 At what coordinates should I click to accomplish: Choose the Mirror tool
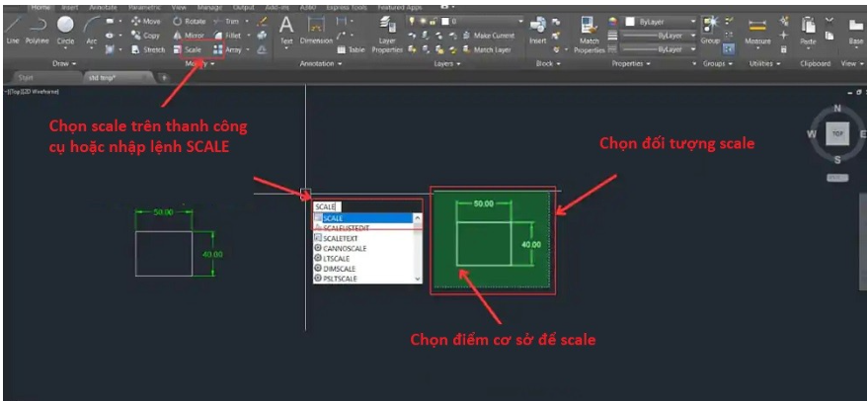[x=188, y=35]
